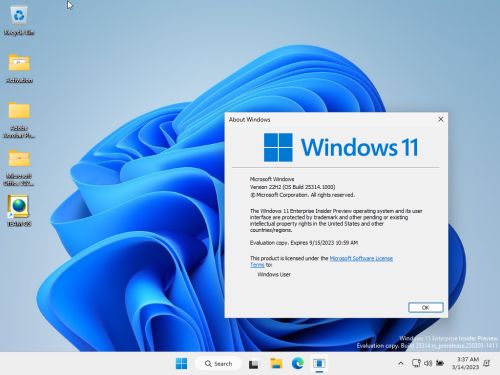Image resolution: width=500 pixels, height=375 pixels.
Task: Click the taskbar Search box
Action: coord(218,363)
